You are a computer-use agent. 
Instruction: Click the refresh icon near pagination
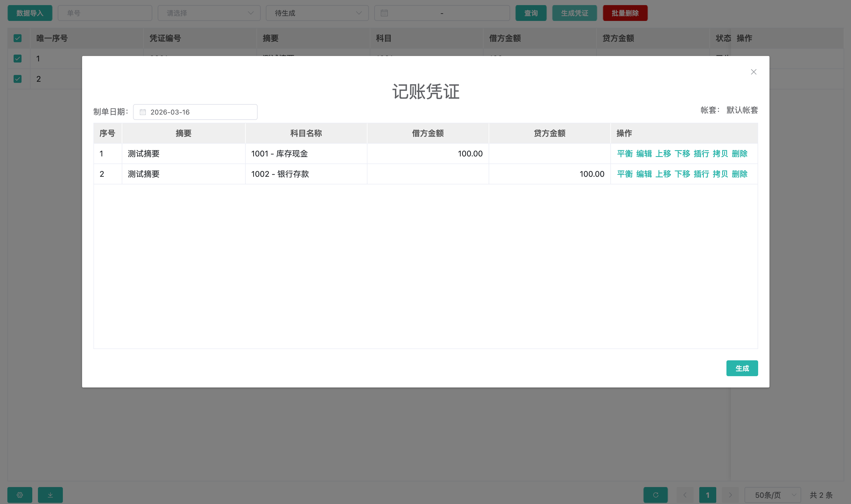pos(656,495)
